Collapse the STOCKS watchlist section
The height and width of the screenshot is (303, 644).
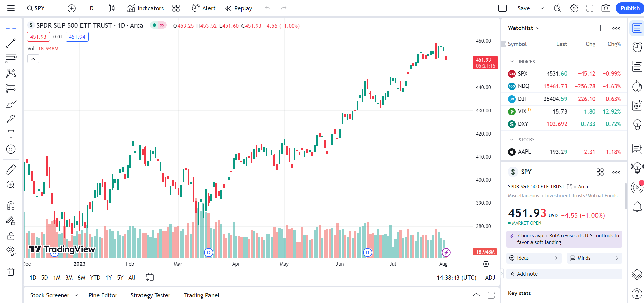(x=512, y=140)
